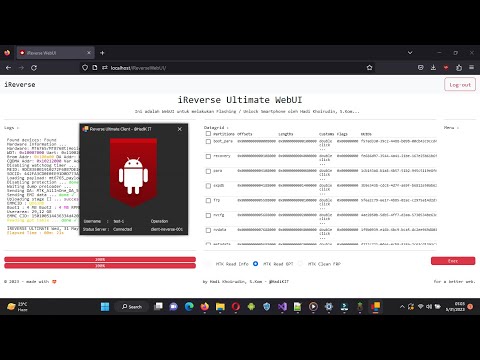Open the notification bell on taskbar
The width and height of the screenshot is (480, 360).
[470, 307]
